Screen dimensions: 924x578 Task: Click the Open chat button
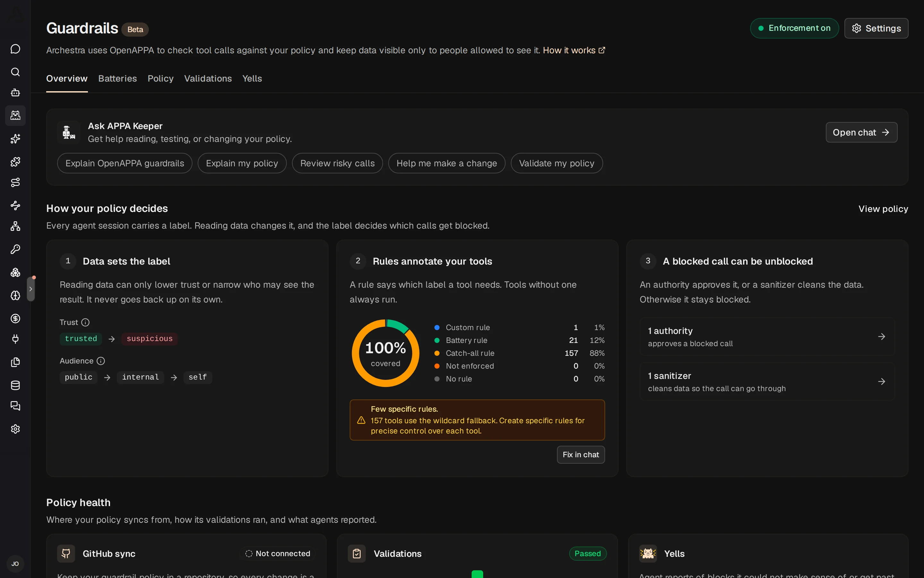pyautogui.click(x=861, y=132)
